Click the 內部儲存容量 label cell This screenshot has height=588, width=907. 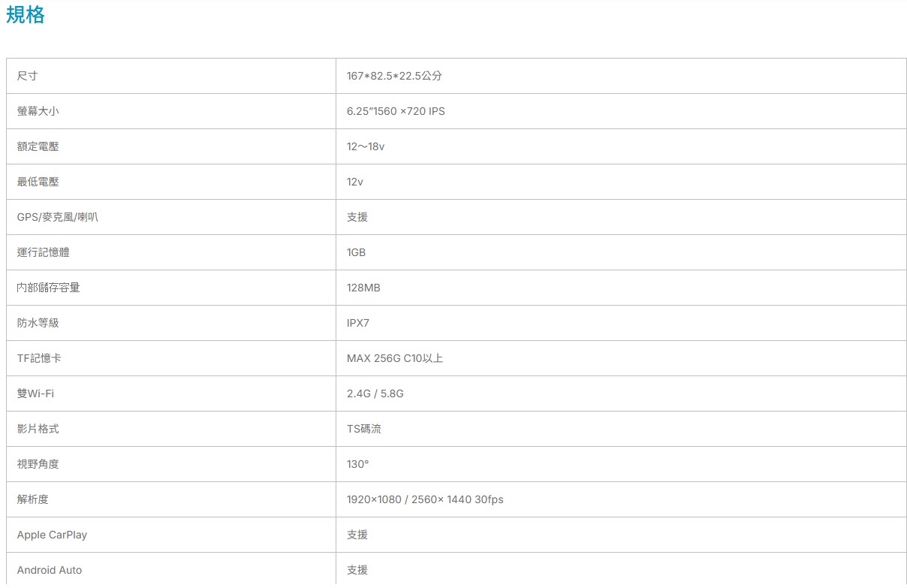coord(48,288)
